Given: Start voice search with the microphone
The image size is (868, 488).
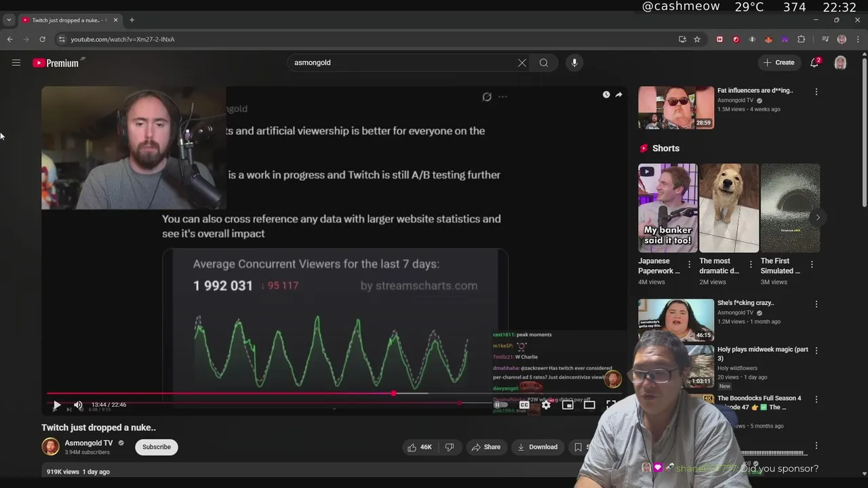Looking at the screenshot, I should pos(574,62).
